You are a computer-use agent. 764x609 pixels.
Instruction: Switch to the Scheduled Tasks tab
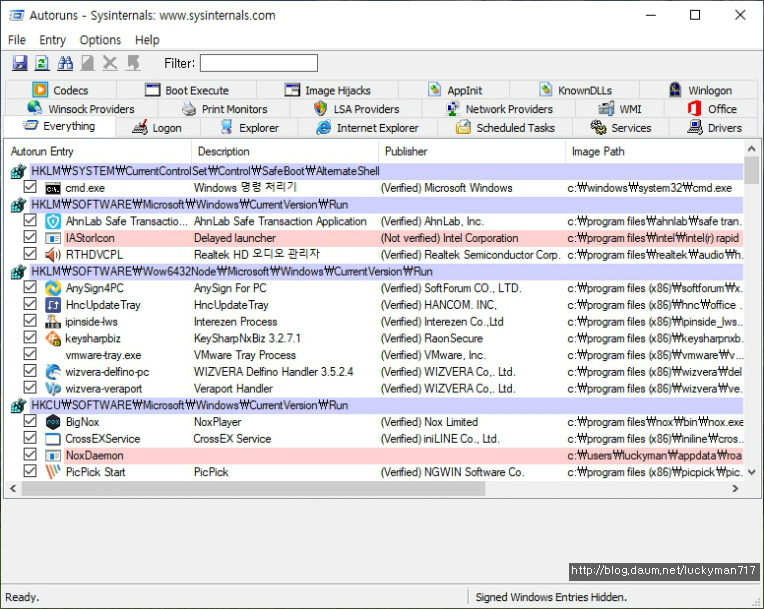click(505, 128)
